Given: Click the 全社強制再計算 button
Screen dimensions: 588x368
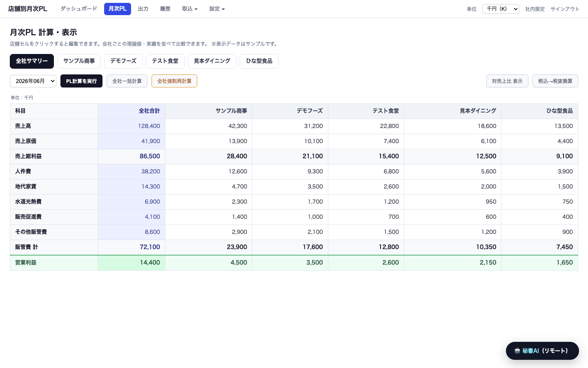Looking at the screenshot, I should [x=174, y=81].
